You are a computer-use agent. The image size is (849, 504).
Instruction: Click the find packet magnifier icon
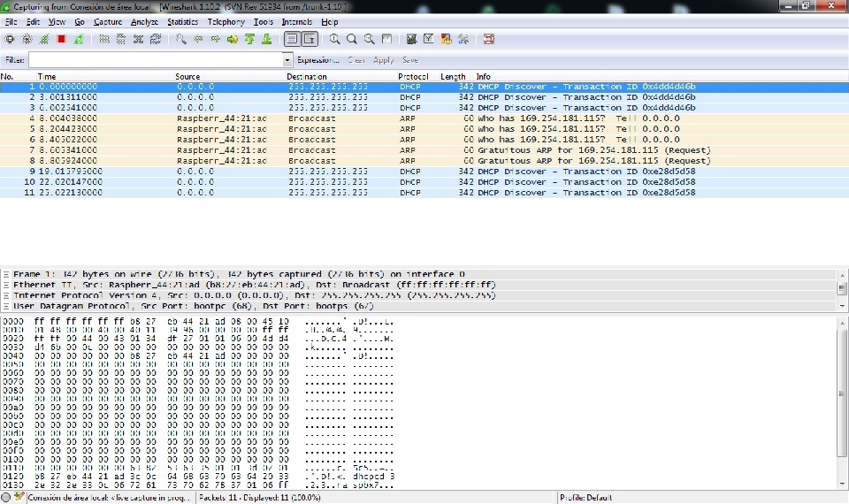coord(180,39)
